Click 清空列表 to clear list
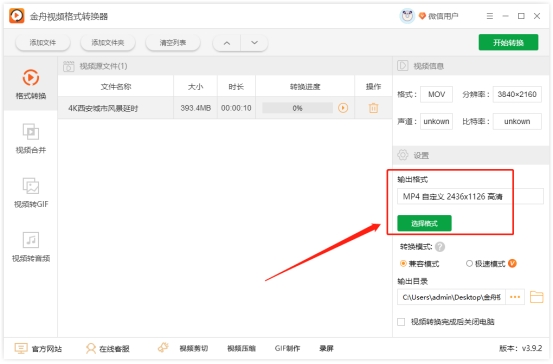 pos(173,43)
